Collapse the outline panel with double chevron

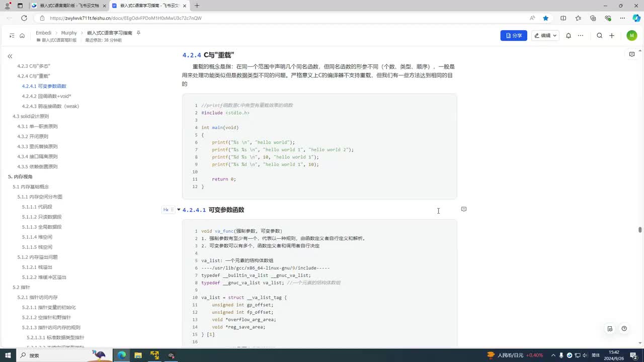click(10, 56)
